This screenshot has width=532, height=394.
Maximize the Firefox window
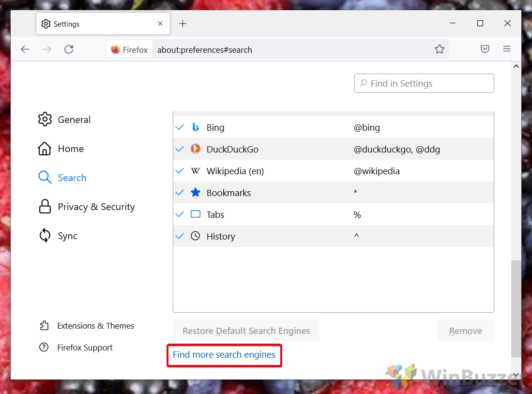[x=480, y=23]
